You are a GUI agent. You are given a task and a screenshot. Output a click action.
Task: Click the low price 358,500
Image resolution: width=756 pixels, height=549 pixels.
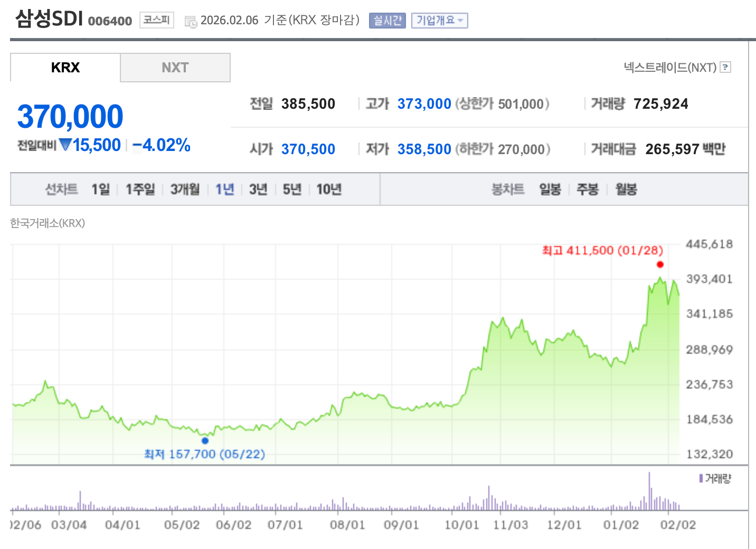424,149
